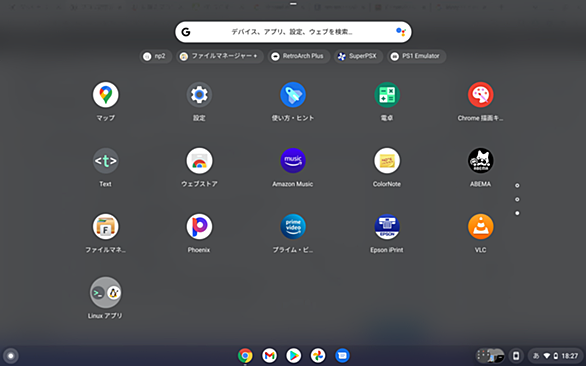
Task: Click the launcher circle button on shelf
Action: click(11, 356)
